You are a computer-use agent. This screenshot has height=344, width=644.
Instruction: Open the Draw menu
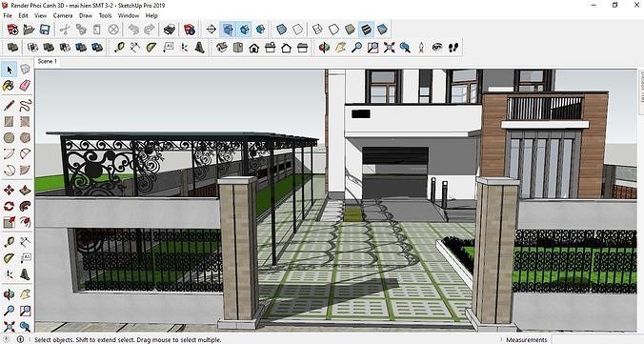pyautogui.click(x=86, y=15)
